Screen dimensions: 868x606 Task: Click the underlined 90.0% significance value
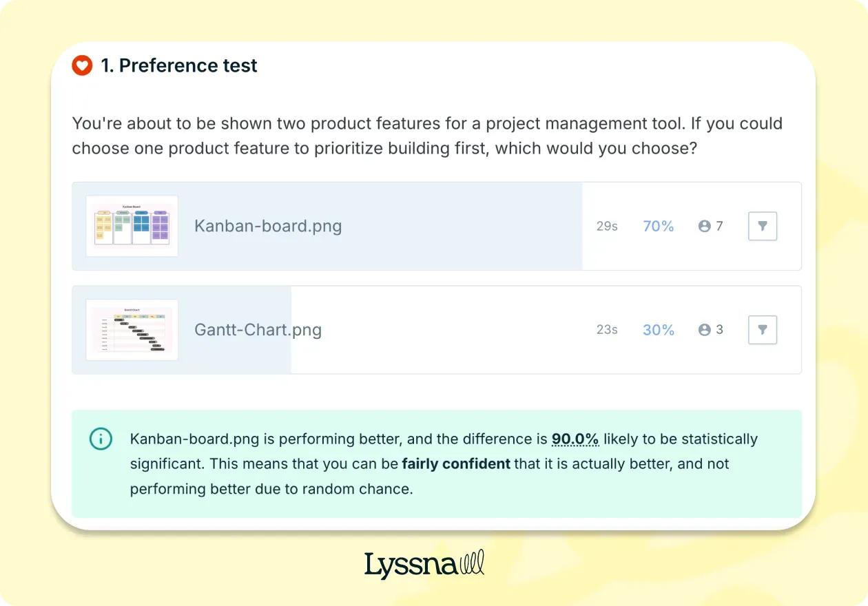point(575,439)
